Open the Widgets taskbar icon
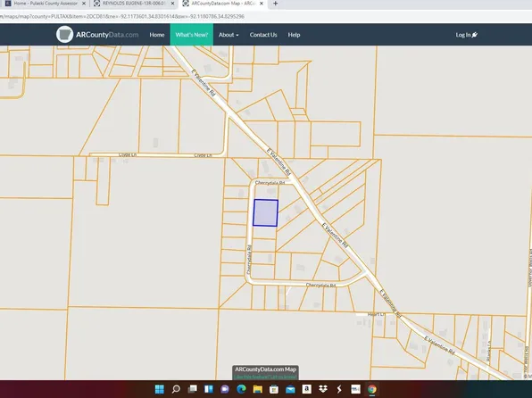The width and height of the screenshot is (532, 398). 208,389
